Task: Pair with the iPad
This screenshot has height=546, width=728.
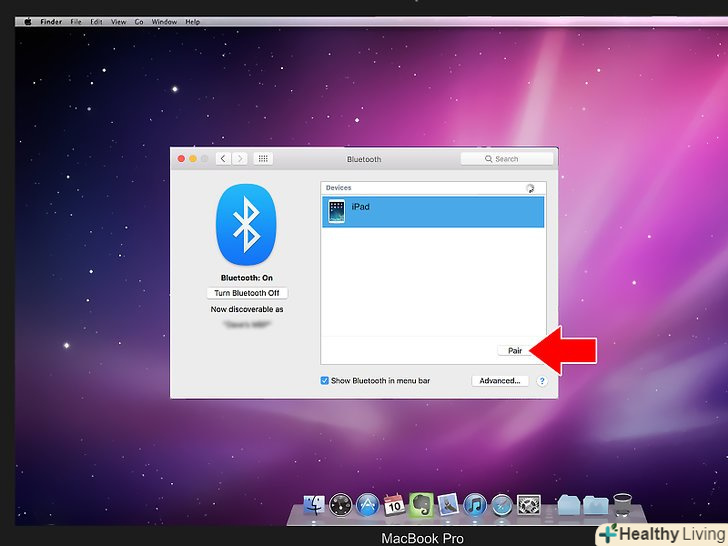Action: 514,351
